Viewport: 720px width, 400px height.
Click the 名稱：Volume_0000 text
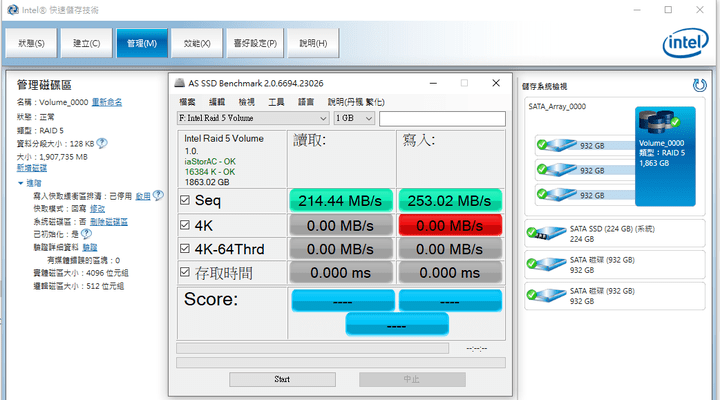tap(52, 102)
